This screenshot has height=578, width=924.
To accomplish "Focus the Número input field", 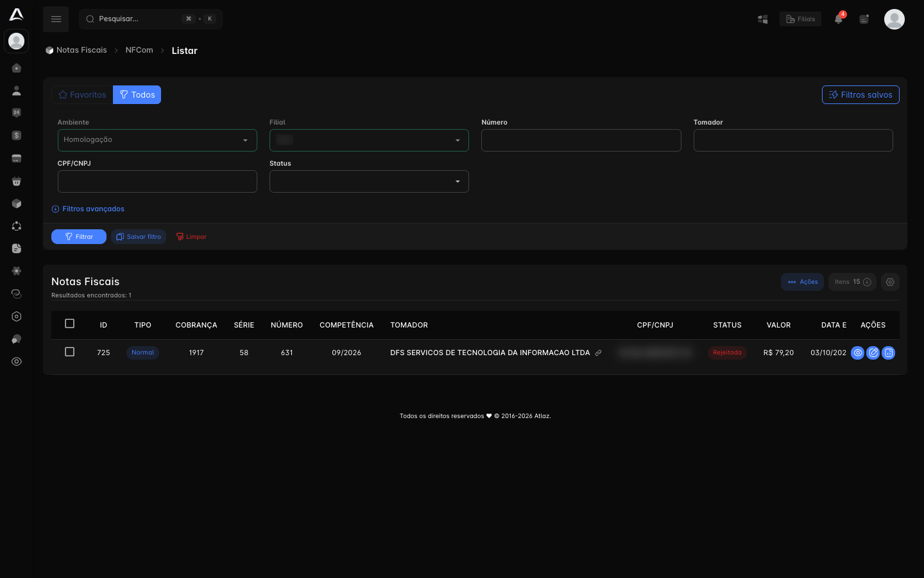I will (581, 140).
